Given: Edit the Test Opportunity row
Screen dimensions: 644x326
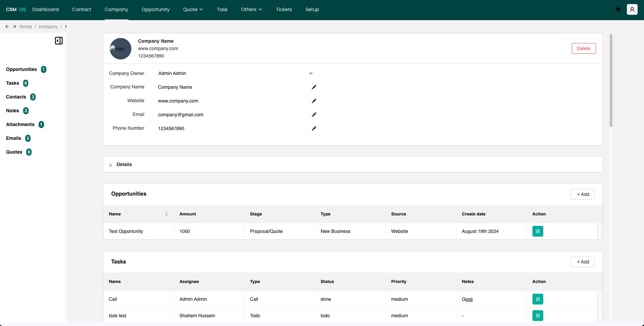Looking at the screenshot, I should click(538, 231).
